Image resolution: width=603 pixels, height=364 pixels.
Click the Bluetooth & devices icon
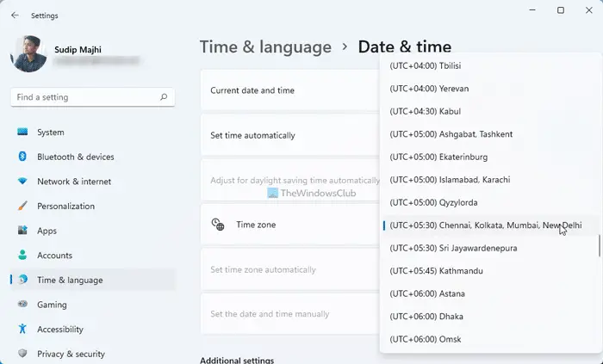coord(22,157)
